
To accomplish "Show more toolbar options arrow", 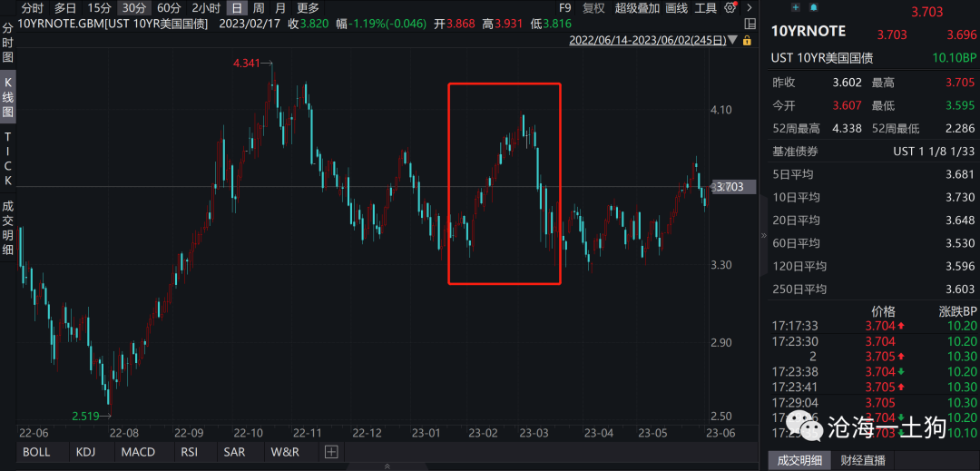I will coord(750,8).
